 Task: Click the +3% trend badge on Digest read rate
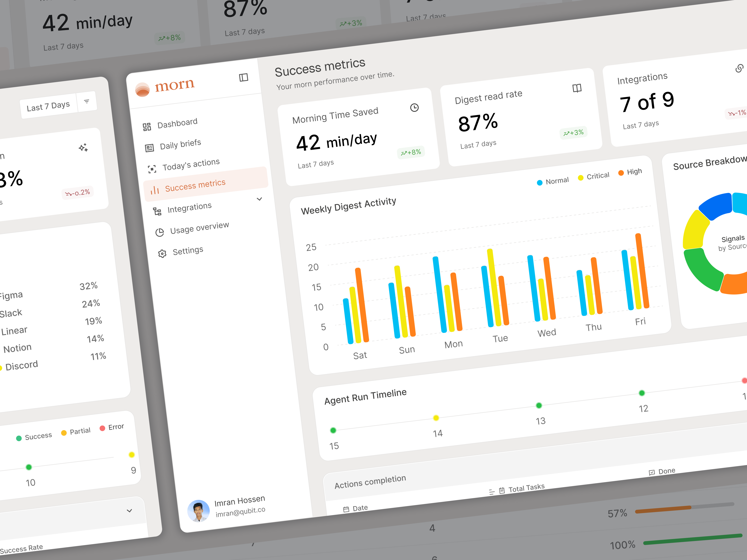pos(573,133)
